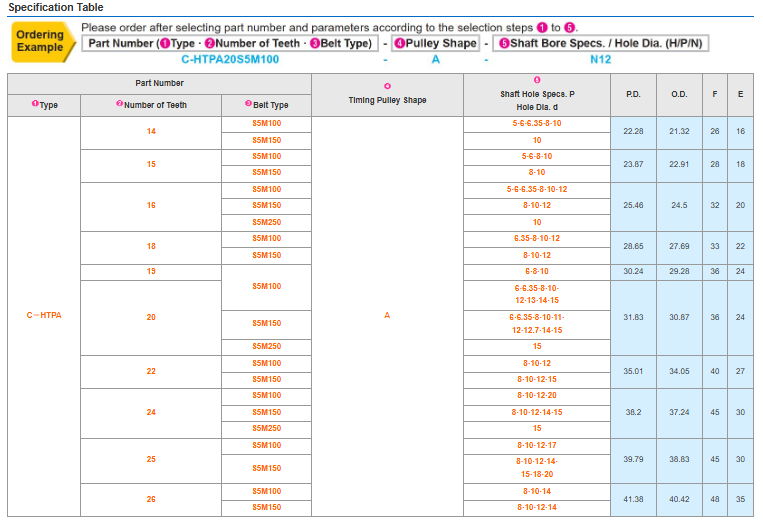Select S5M250 belt type for 20 teeth
763x521 pixels.
266,346
